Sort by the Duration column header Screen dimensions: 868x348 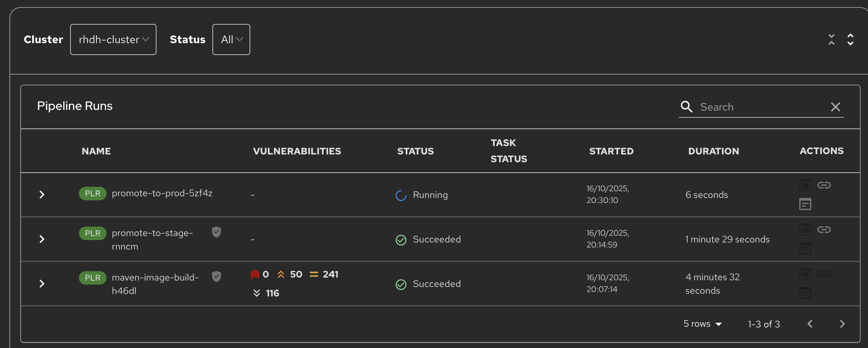click(713, 151)
